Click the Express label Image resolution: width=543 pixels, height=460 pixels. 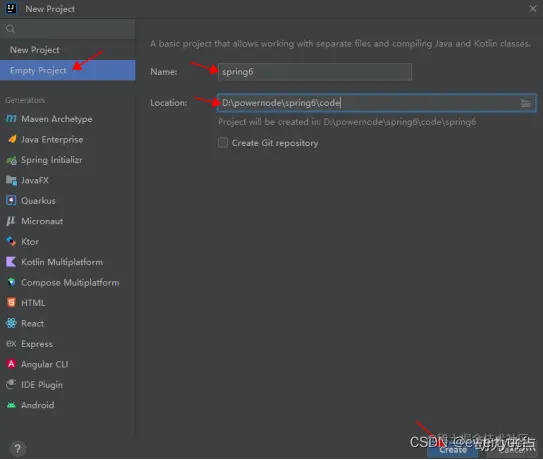click(x=37, y=344)
